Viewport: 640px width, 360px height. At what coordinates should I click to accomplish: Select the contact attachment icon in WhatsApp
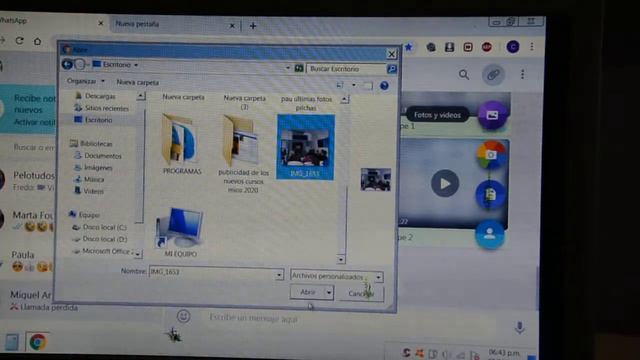point(489,234)
